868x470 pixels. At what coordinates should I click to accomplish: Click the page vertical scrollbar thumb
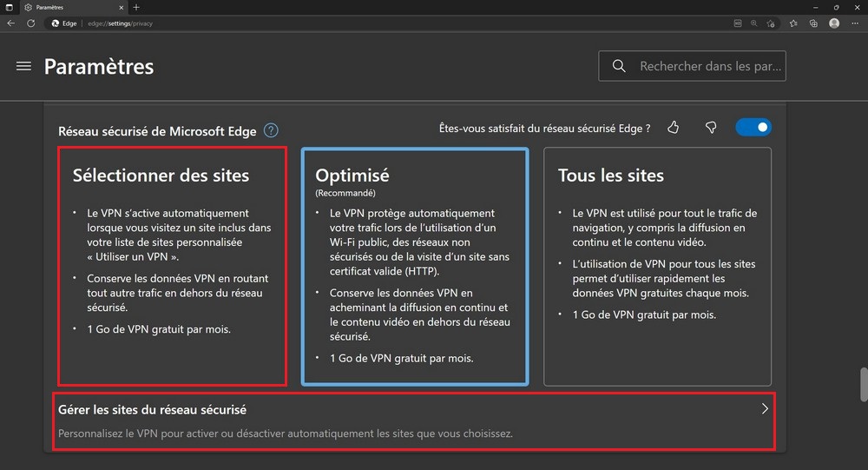pos(863,383)
